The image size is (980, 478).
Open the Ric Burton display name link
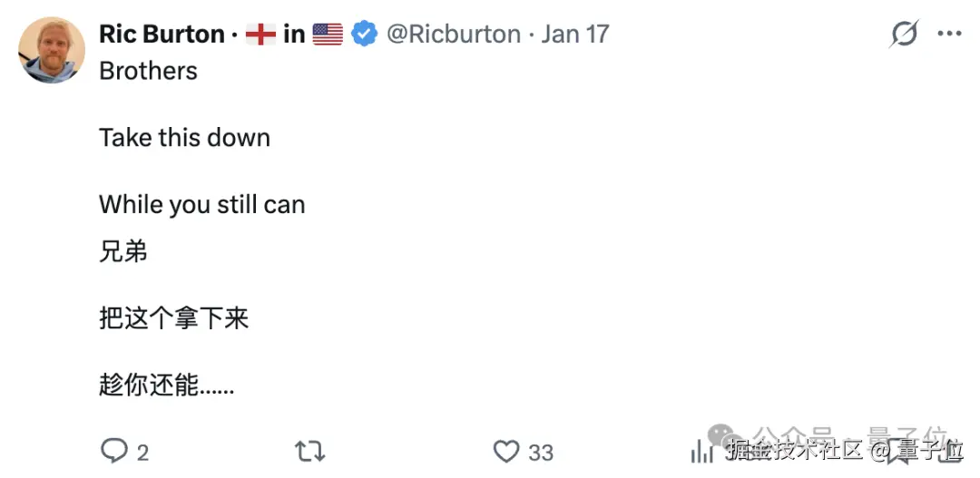pyautogui.click(x=162, y=34)
